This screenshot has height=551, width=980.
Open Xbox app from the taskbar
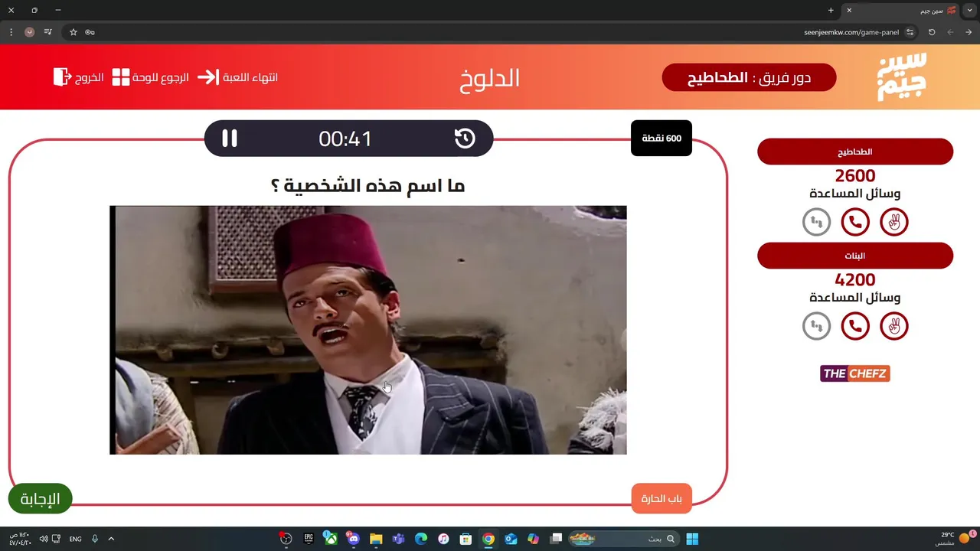[x=331, y=539]
